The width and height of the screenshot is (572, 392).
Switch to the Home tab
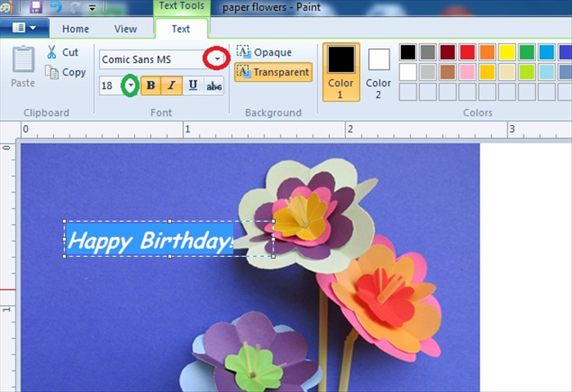click(75, 29)
